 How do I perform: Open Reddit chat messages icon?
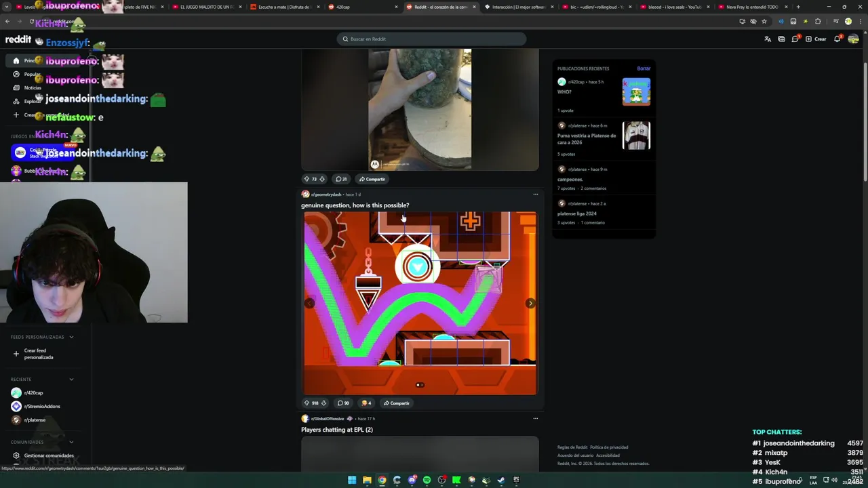click(x=795, y=39)
